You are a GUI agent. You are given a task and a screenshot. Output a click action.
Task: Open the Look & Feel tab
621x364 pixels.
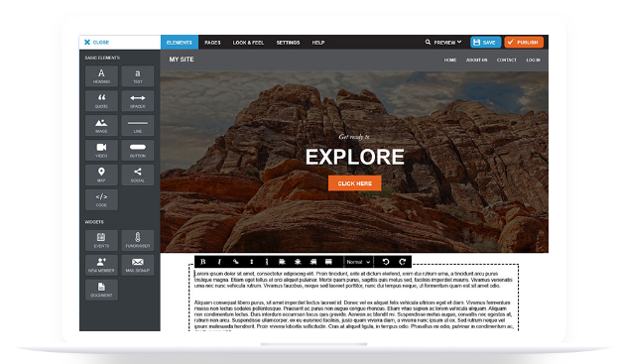click(x=248, y=43)
